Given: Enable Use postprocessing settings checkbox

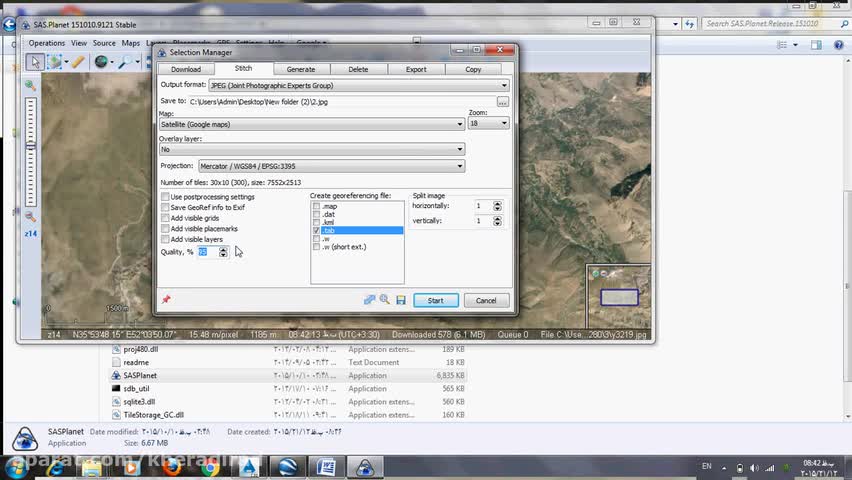Looking at the screenshot, I should (x=165, y=197).
